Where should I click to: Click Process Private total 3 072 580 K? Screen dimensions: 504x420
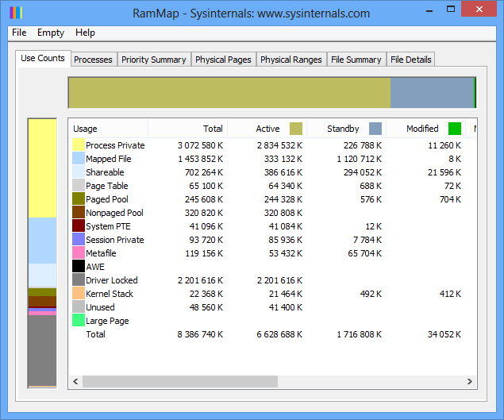pyautogui.click(x=200, y=145)
